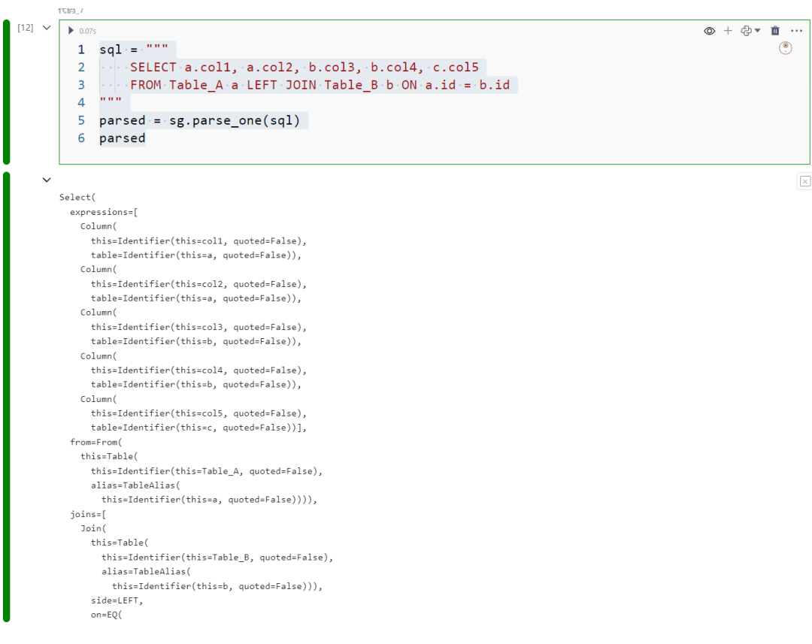Click line number 3 in the gutter
Screen dimensions: 812x644
point(81,85)
